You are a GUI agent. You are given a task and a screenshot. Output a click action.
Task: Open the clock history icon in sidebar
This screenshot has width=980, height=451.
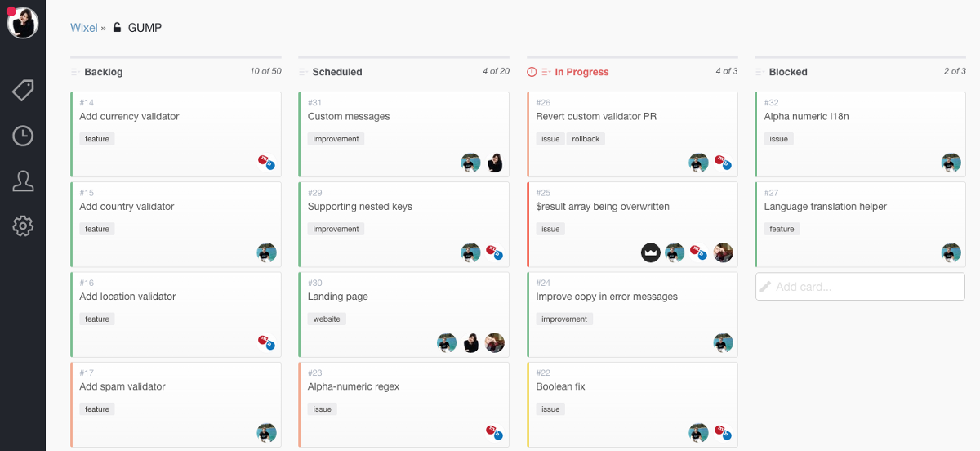pyautogui.click(x=23, y=136)
